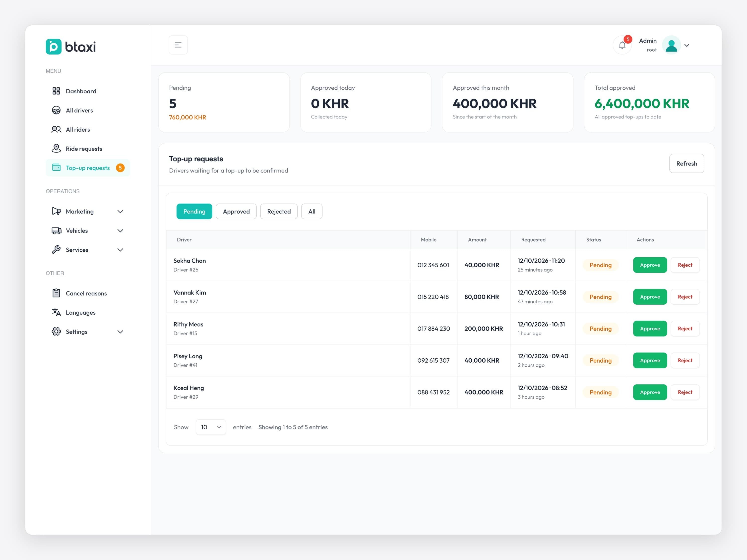The width and height of the screenshot is (747, 560).
Task: Open the Admin account dropdown arrow
Action: pos(686,45)
